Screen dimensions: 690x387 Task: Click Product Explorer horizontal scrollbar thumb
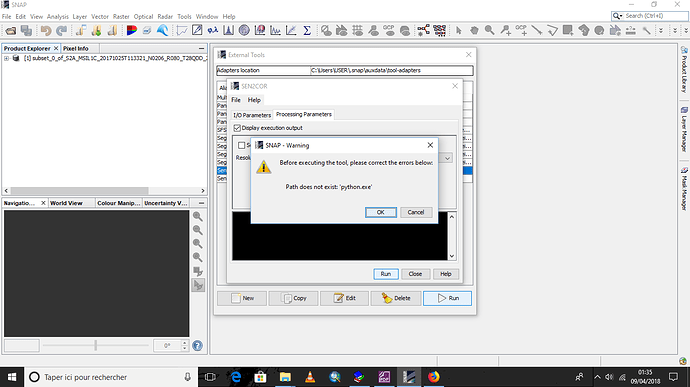(80, 191)
